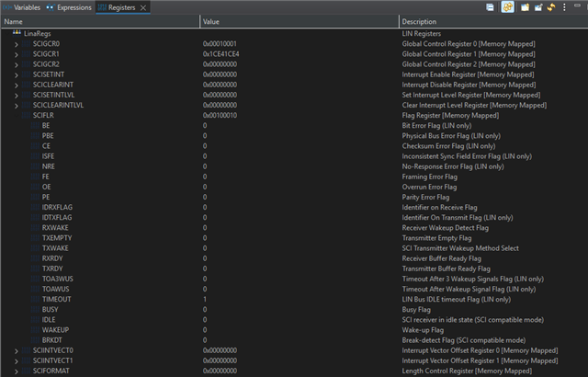Click the LinaRegs group icon
Image resolution: width=588 pixels, height=377 pixels.
pos(17,33)
